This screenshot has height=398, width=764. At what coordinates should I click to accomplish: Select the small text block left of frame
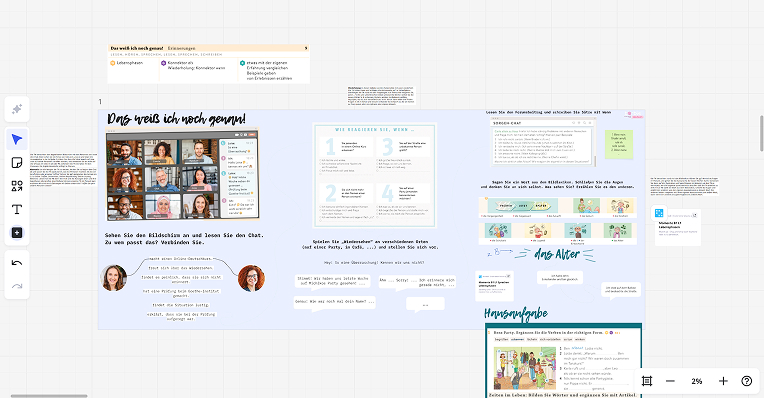[x=63, y=170]
